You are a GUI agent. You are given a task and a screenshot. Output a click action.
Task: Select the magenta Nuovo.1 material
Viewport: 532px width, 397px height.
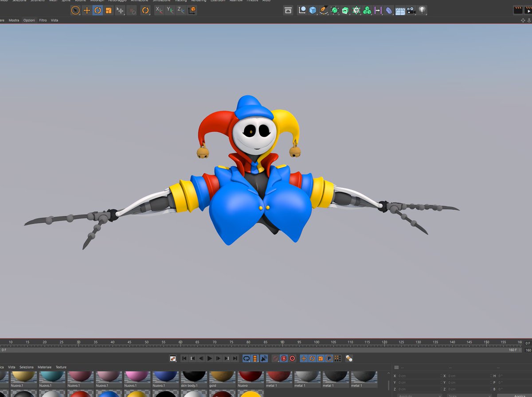pyautogui.click(x=137, y=380)
